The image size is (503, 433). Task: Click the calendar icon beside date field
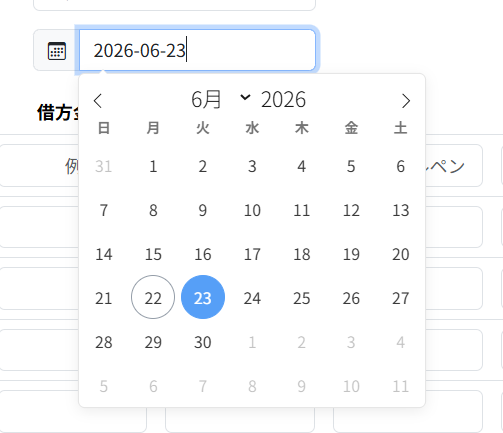tap(57, 51)
